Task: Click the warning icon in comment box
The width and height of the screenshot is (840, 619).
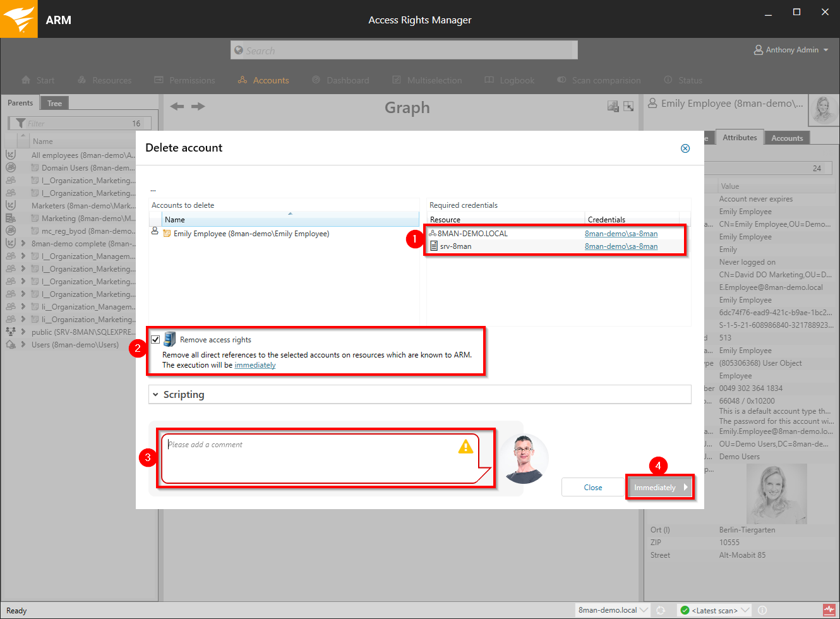Action: point(465,447)
